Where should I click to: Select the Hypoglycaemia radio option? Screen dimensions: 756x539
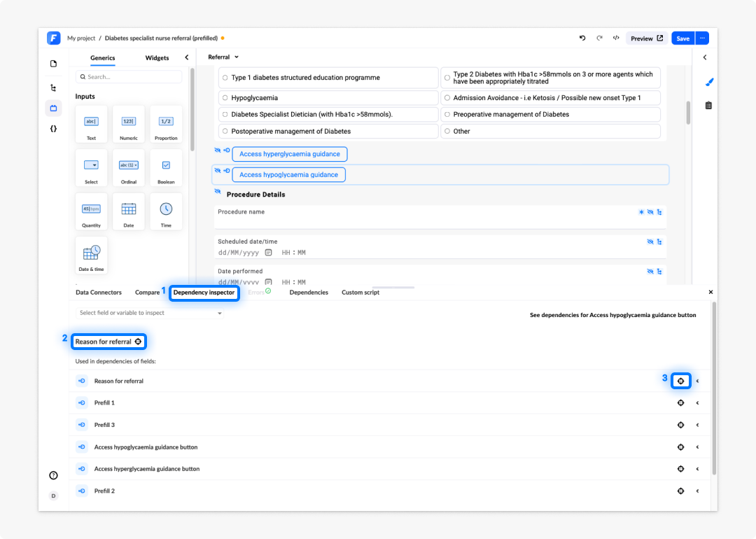click(225, 98)
